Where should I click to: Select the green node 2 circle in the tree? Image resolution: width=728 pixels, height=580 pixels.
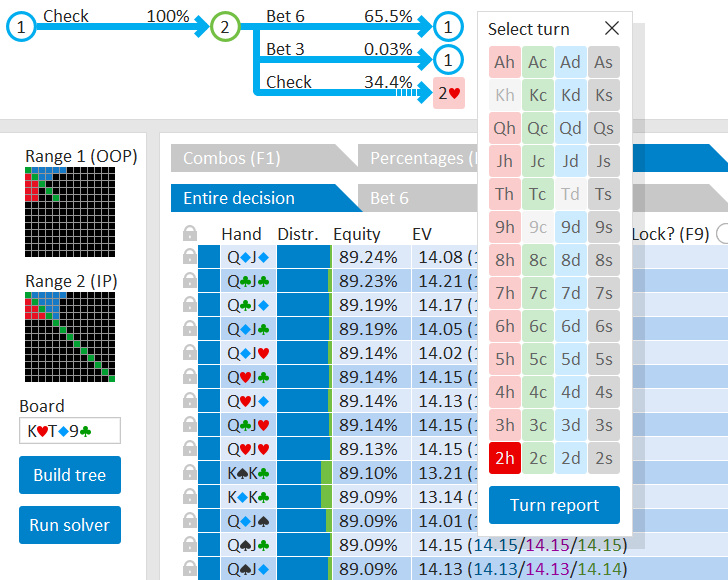tap(225, 27)
